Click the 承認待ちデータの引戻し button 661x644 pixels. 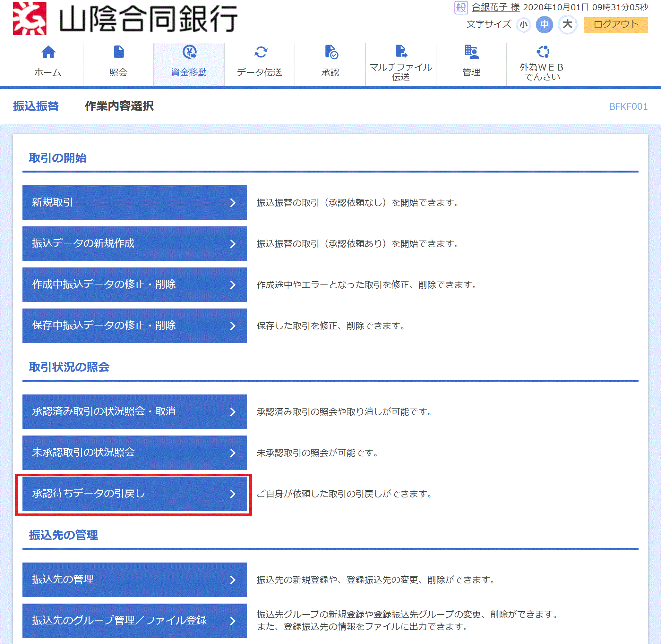pyautogui.click(x=135, y=494)
